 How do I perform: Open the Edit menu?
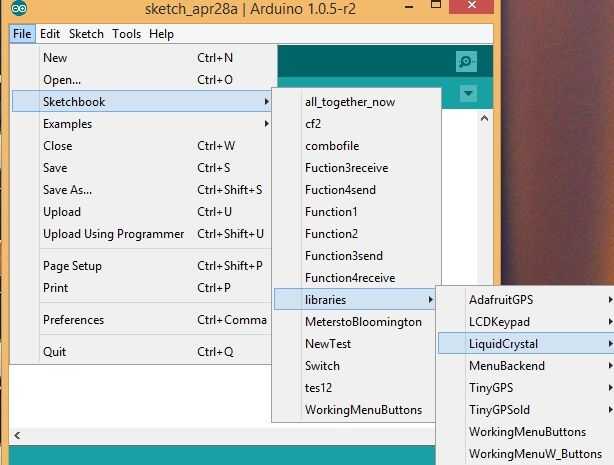point(50,34)
